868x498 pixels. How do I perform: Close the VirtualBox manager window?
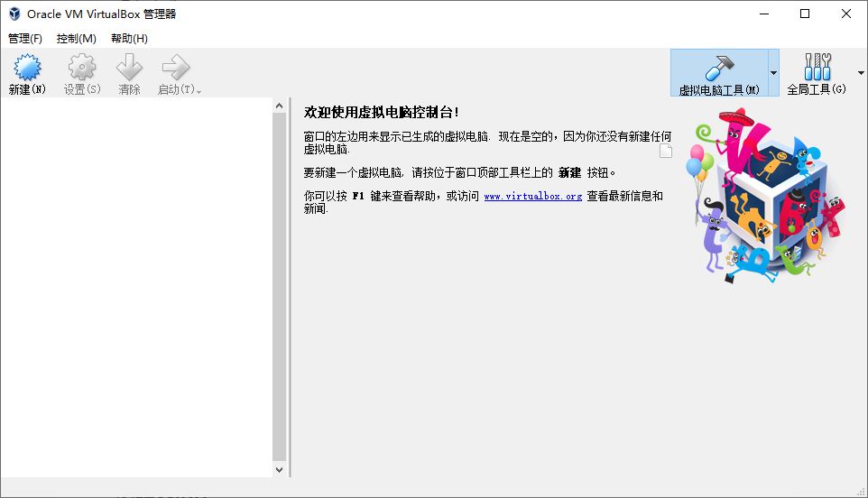(846, 14)
